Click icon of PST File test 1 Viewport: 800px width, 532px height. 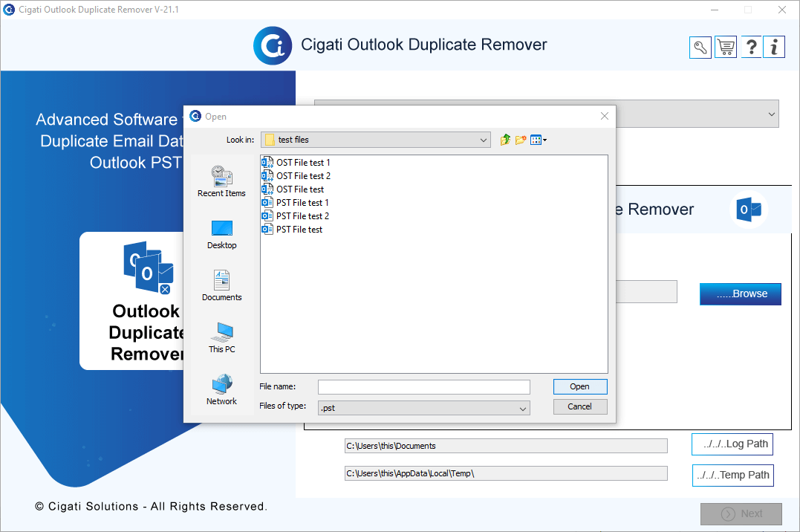[x=267, y=203]
